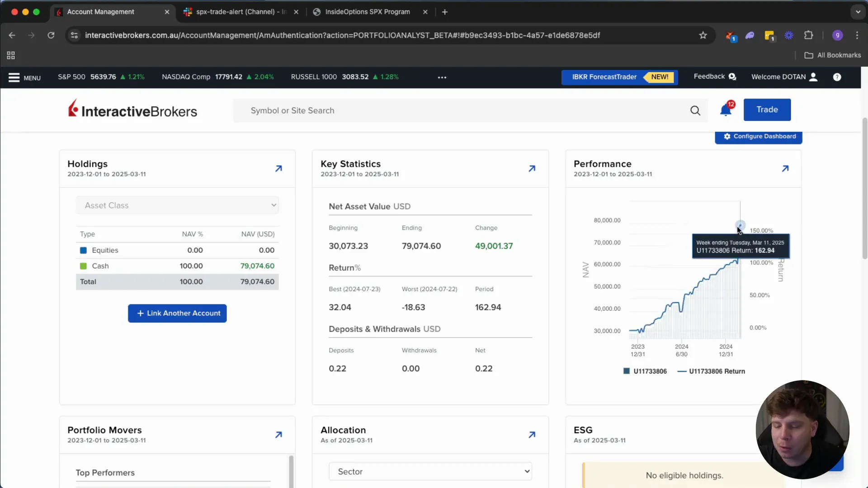This screenshot has width=868, height=488.
Task: Expand the Holdings panel arrow icon
Action: point(278,169)
